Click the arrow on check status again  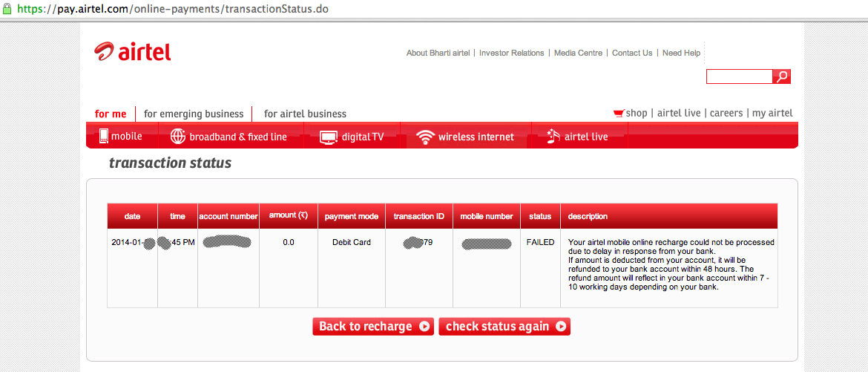click(x=561, y=327)
